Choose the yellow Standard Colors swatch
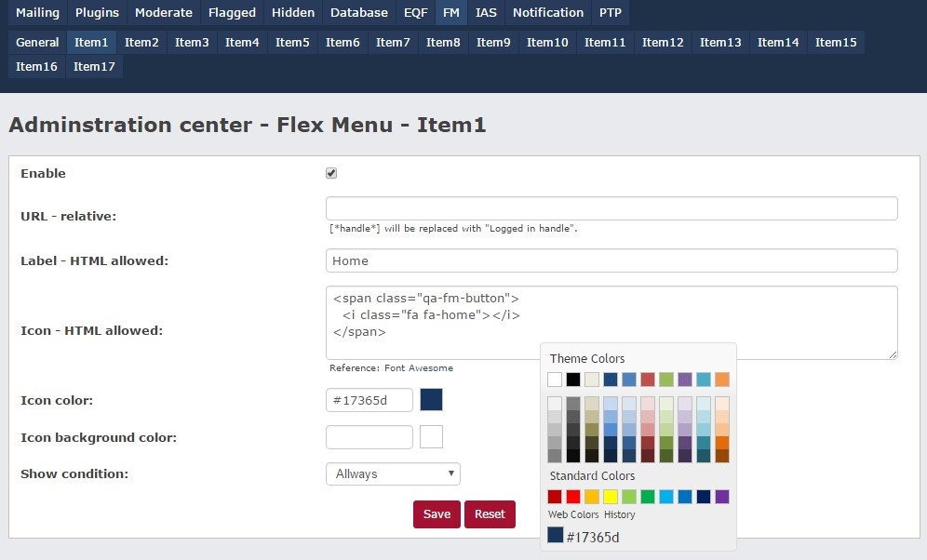The height and width of the screenshot is (560, 927). point(611,497)
